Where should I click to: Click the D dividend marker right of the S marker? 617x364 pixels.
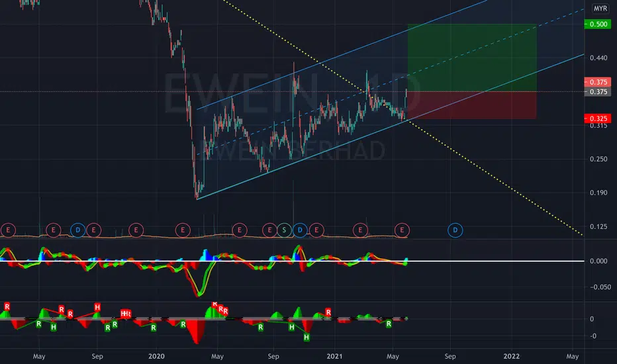coord(300,230)
